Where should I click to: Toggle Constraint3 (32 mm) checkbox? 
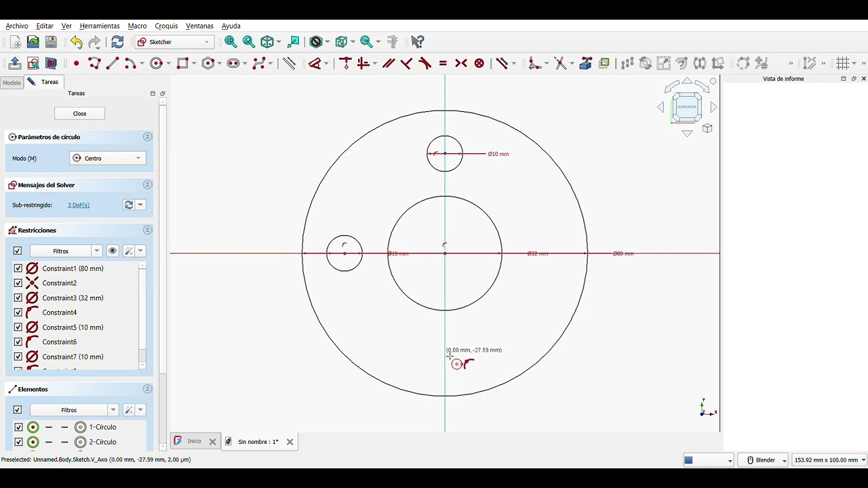[18, 298]
